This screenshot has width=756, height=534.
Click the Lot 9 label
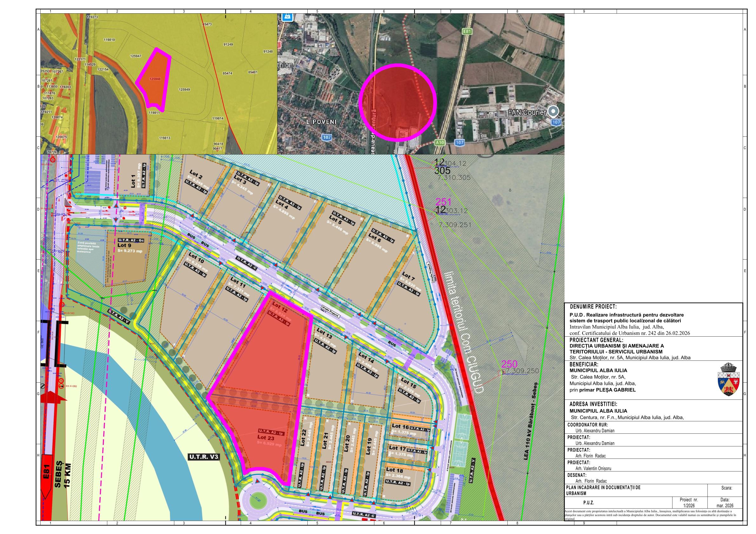coord(124,245)
